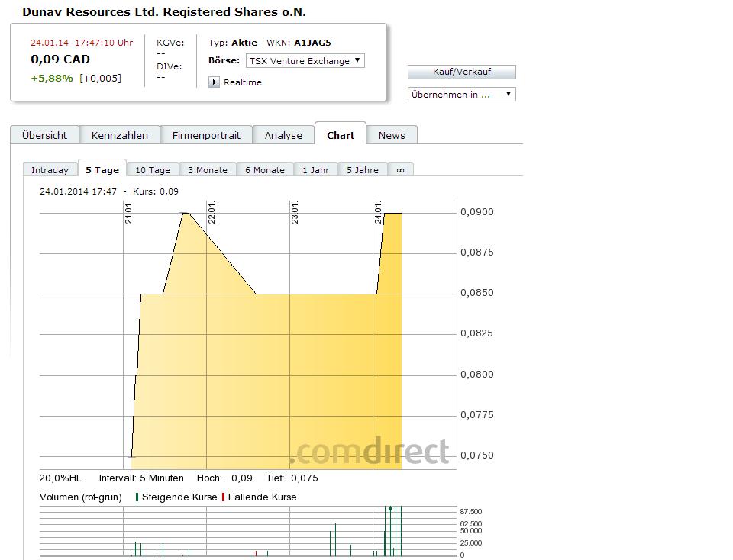The height and width of the screenshot is (560, 733).
Task: Open the Übernehmen in ... dropdown
Action: pyautogui.click(x=461, y=95)
